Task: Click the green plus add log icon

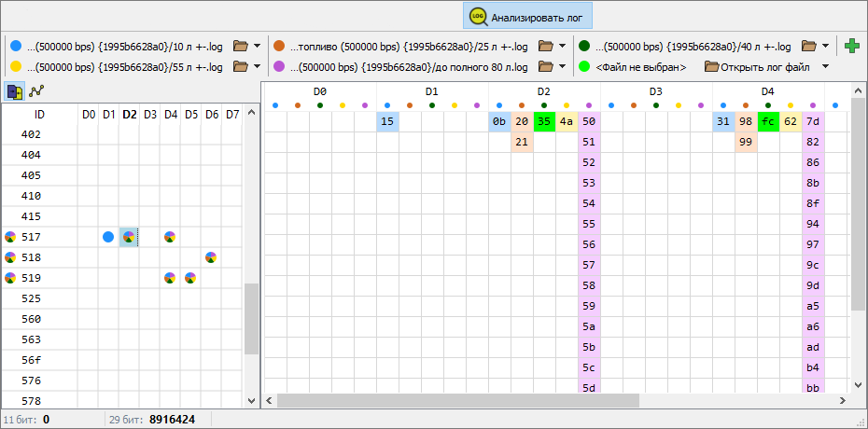Action: 851,46
